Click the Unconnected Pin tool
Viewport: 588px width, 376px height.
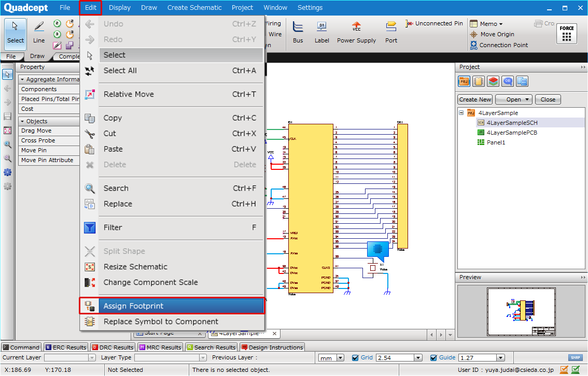tap(434, 23)
